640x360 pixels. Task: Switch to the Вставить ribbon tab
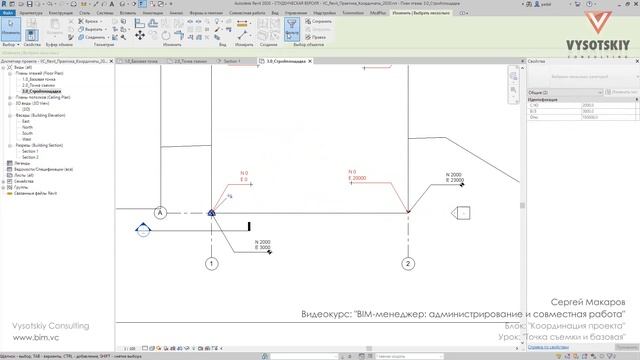[x=128, y=13]
